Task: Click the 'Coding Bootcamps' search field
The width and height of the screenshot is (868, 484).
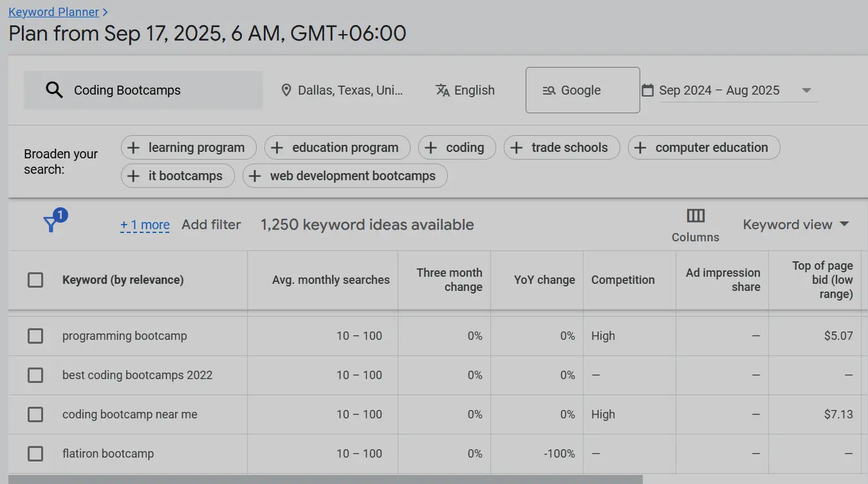Action: [x=161, y=90]
